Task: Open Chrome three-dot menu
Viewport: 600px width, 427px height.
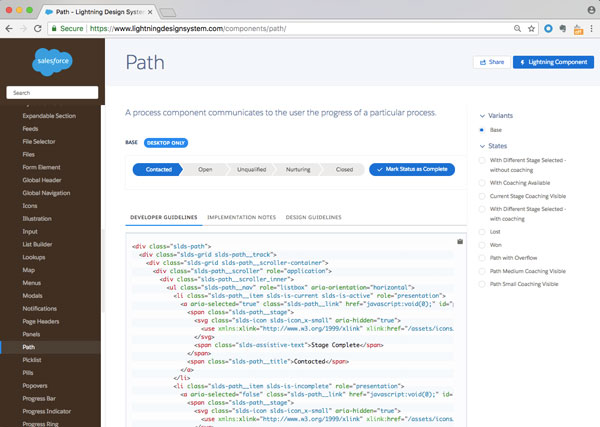Action: [x=592, y=28]
